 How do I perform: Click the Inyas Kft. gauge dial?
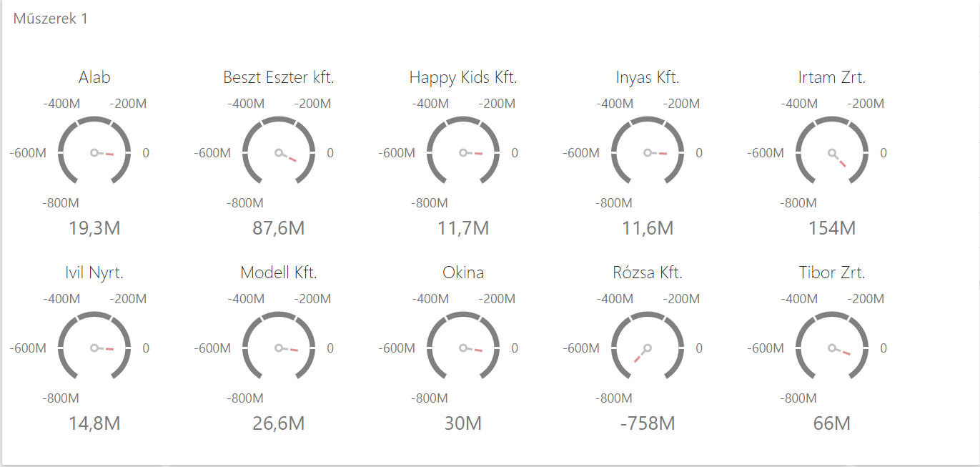(648, 152)
